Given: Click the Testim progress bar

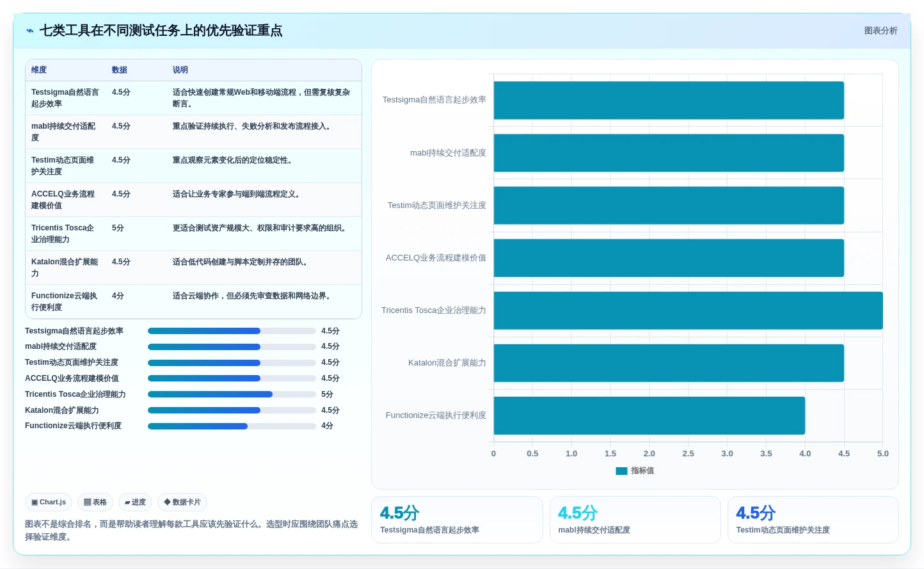Looking at the screenshot, I should point(232,363).
